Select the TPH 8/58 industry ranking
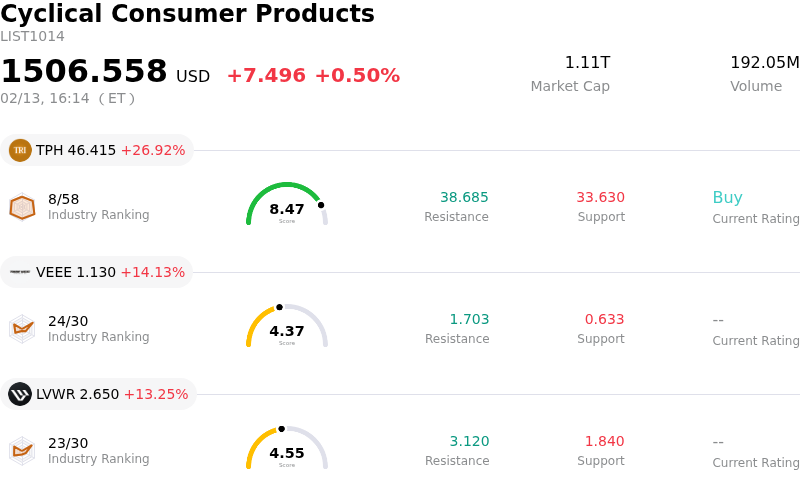 (x=63, y=199)
